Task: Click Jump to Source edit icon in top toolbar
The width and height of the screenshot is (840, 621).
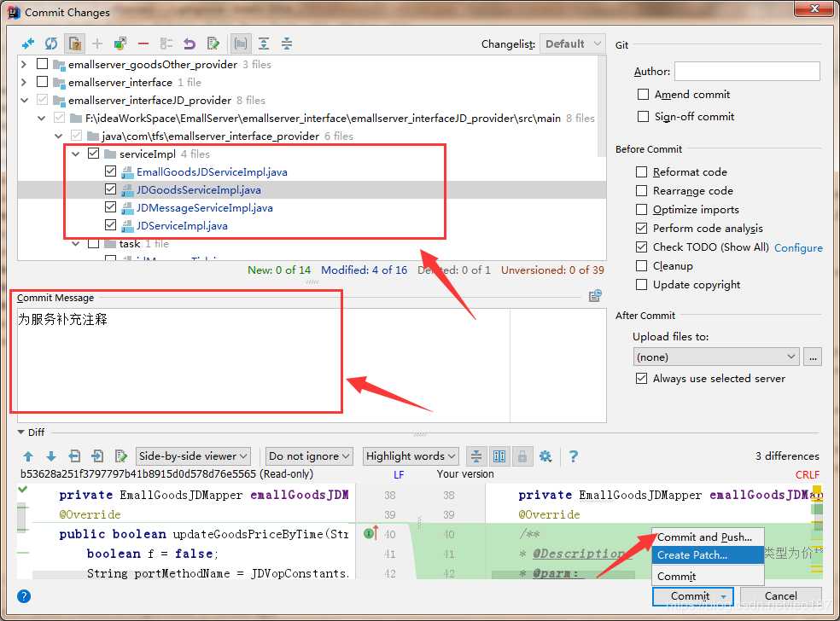Action: tap(213, 44)
